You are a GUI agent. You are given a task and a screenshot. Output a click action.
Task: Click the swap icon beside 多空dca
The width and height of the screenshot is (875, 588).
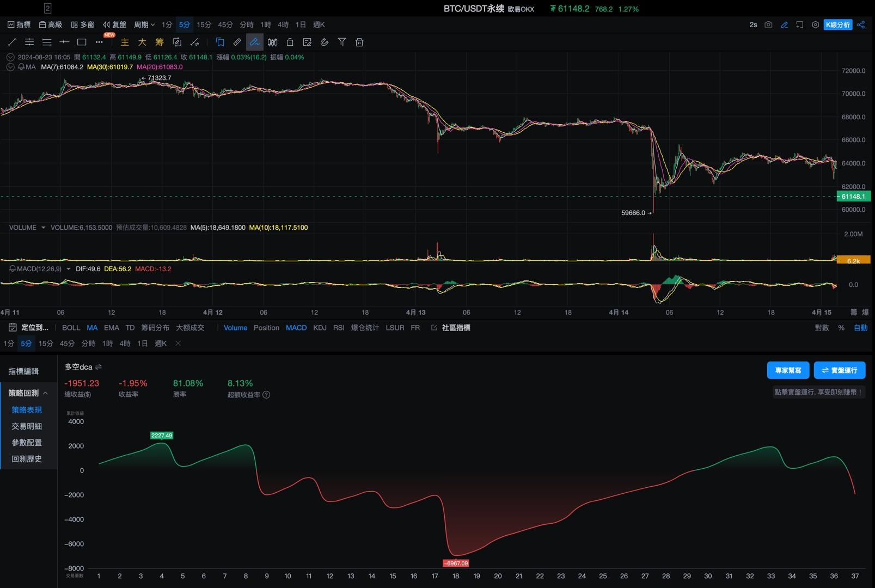99,367
